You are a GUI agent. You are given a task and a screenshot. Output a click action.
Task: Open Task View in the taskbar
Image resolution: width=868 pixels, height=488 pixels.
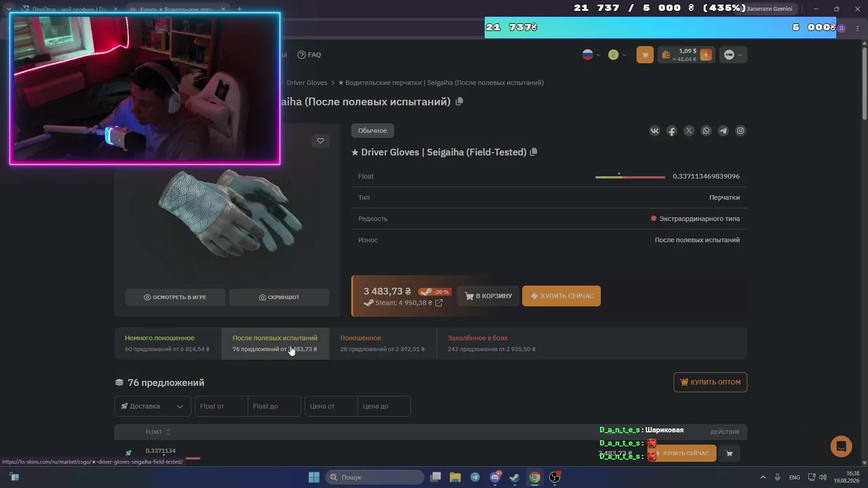coord(435,477)
